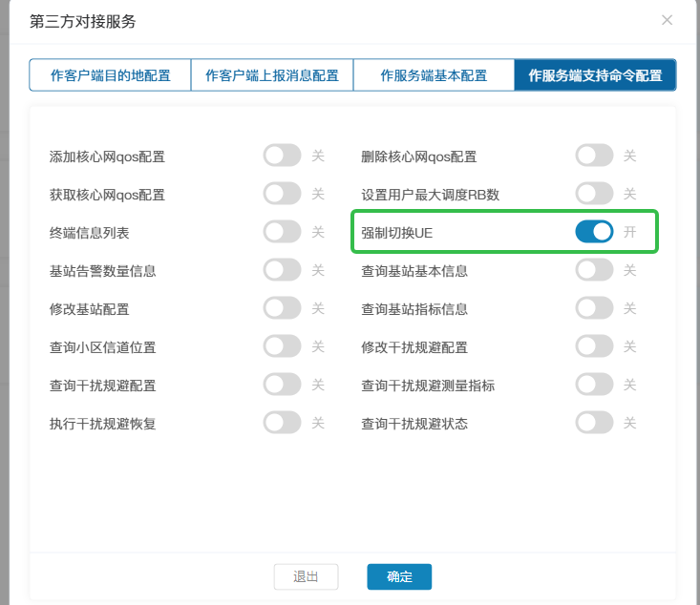Image resolution: width=700 pixels, height=605 pixels.
Task: Toggle 终端信息列表 switch on
Action: click(x=282, y=232)
